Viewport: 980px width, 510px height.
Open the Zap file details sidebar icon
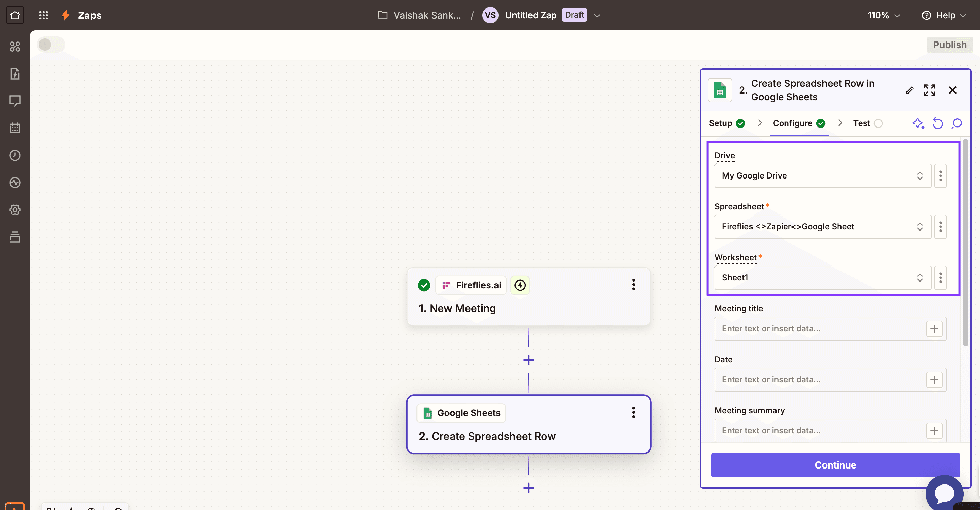(x=15, y=74)
